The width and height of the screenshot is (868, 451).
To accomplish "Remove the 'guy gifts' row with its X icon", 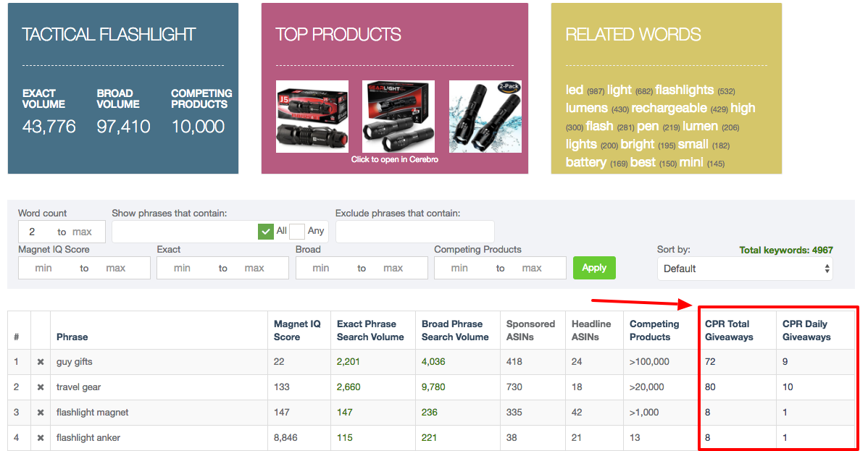I will 41,362.
